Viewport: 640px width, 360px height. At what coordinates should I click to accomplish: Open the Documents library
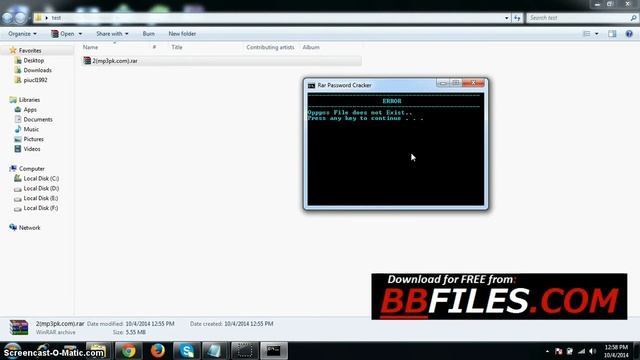(38, 119)
